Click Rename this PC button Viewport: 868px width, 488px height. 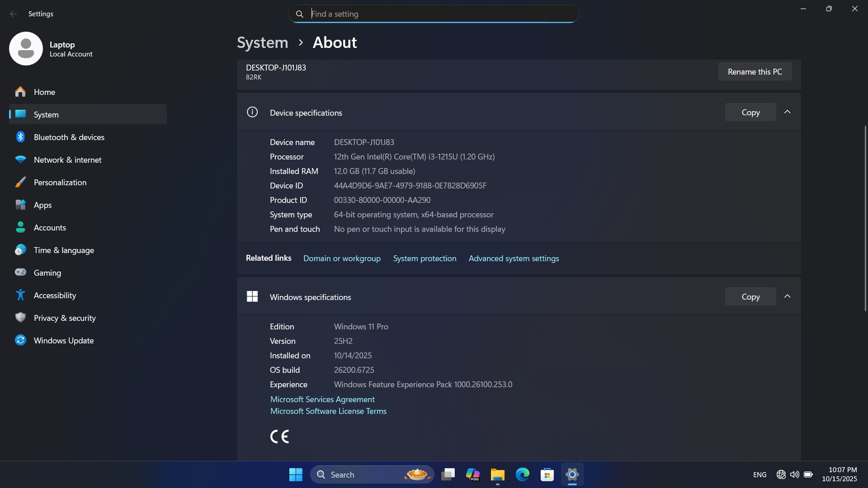[x=755, y=72]
